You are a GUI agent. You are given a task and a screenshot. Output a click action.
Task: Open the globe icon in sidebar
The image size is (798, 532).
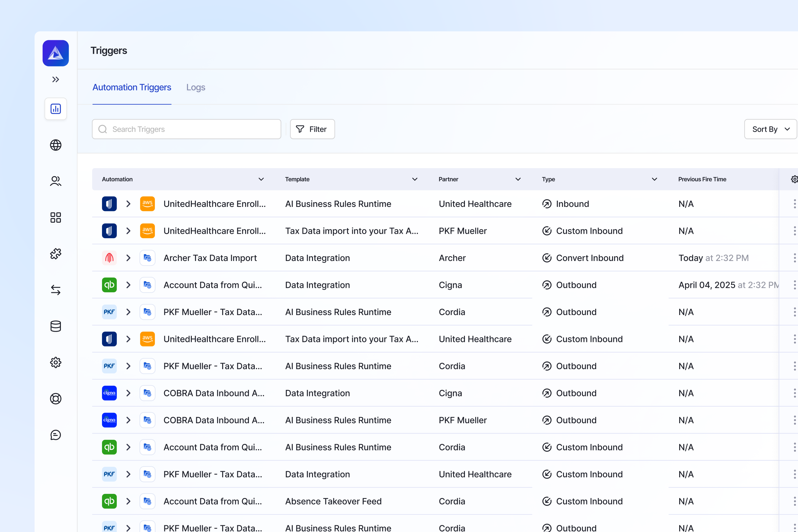56,145
